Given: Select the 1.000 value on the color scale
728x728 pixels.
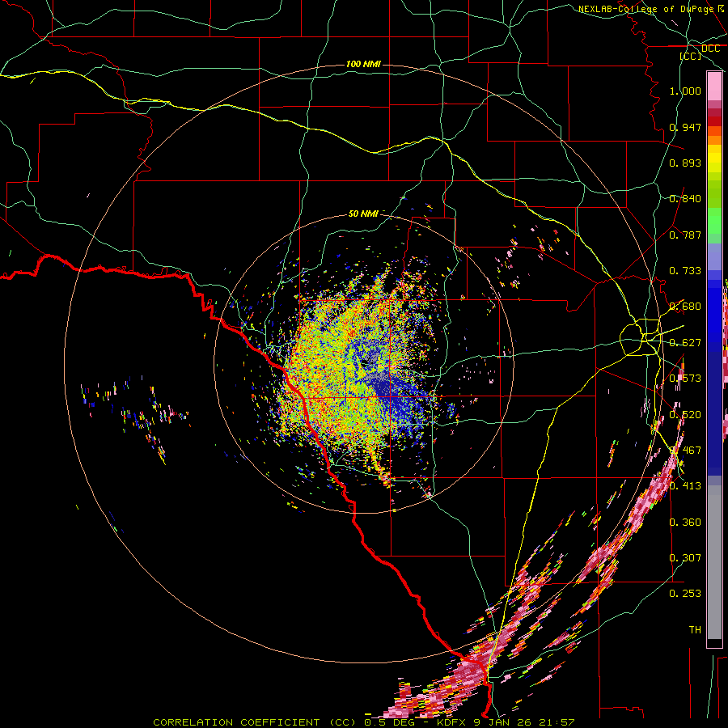Looking at the screenshot, I should pos(685,91).
